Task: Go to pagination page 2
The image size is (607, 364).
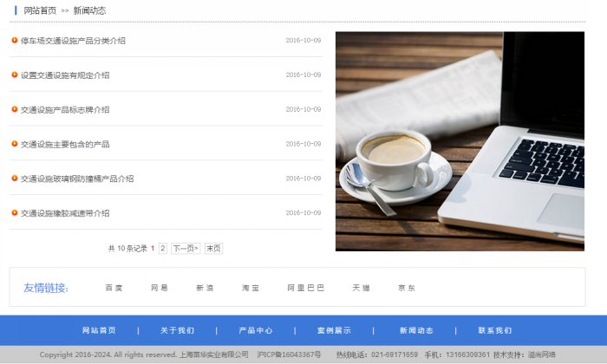Action: pos(162,248)
